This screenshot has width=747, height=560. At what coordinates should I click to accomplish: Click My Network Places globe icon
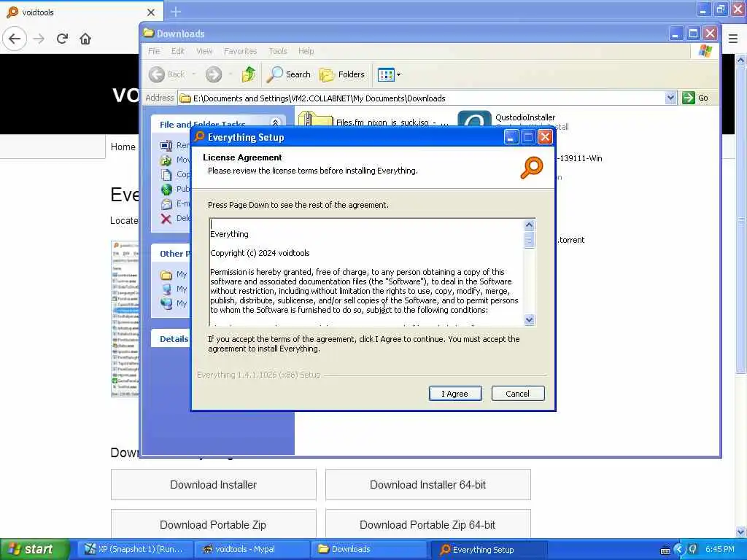[166, 303]
